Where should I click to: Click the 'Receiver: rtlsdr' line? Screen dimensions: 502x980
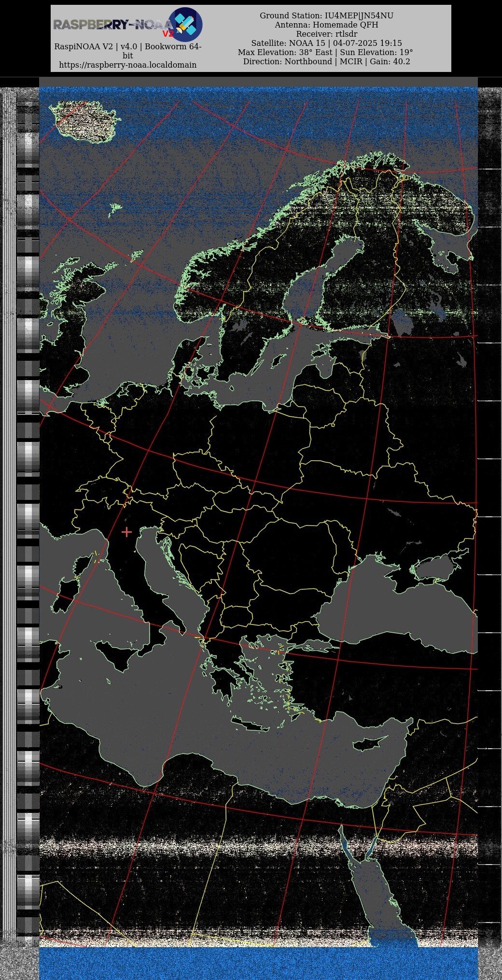327,34
